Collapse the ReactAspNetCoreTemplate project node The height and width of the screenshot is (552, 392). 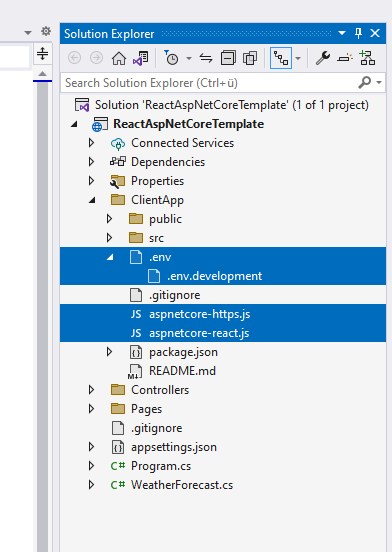pos(74,124)
